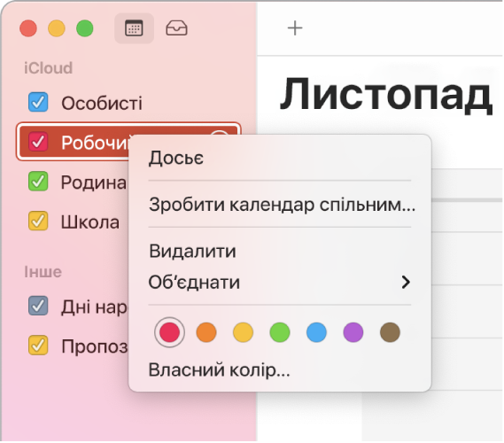Select the red color swatch

click(x=169, y=332)
